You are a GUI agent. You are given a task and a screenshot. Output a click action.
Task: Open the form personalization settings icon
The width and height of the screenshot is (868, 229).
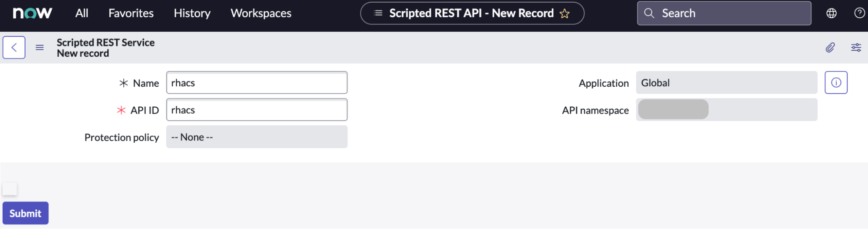tap(856, 47)
